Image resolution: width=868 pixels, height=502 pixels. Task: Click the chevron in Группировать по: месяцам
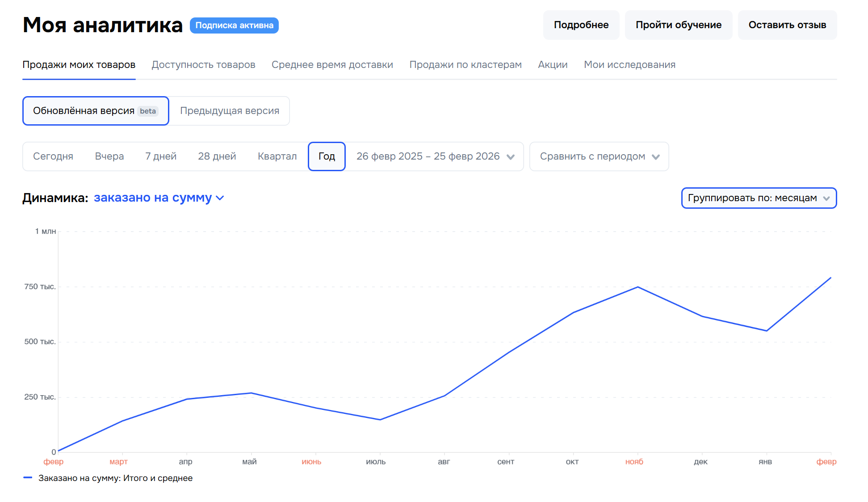[x=826, y=198]
